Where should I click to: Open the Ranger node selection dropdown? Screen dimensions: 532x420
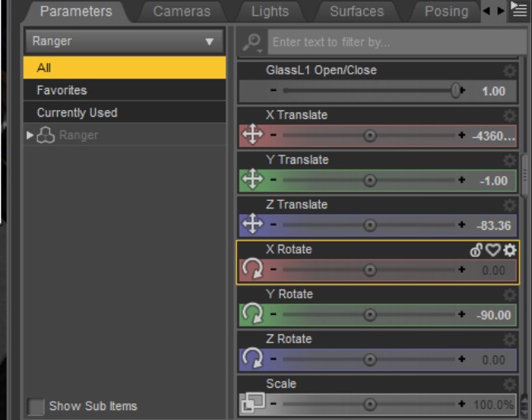[124, 42]
